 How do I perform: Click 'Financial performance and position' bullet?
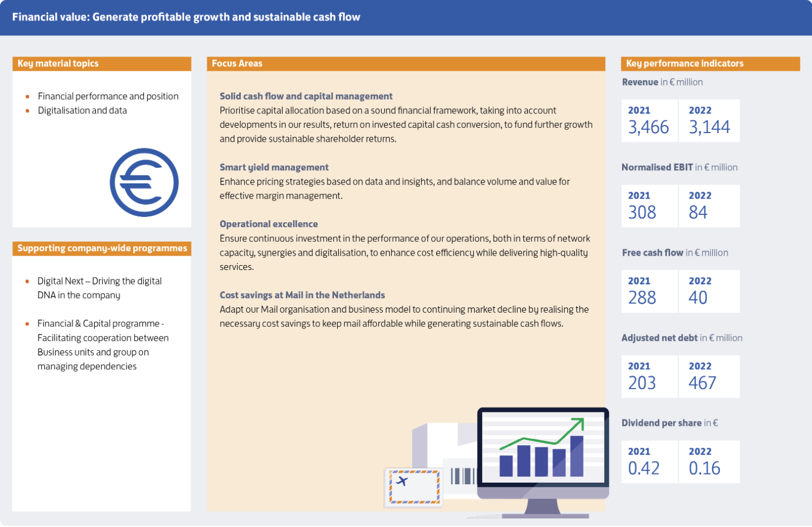108,96
